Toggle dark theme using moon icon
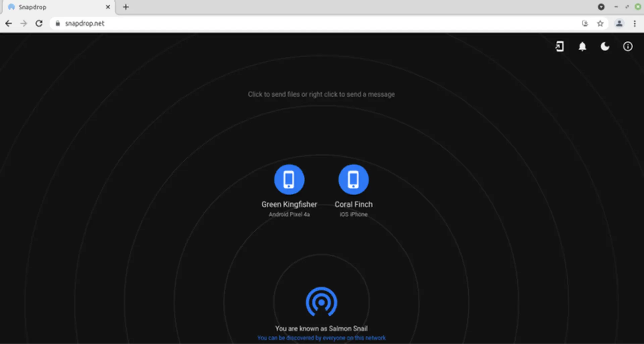644x344 pixels. (605, 46)
